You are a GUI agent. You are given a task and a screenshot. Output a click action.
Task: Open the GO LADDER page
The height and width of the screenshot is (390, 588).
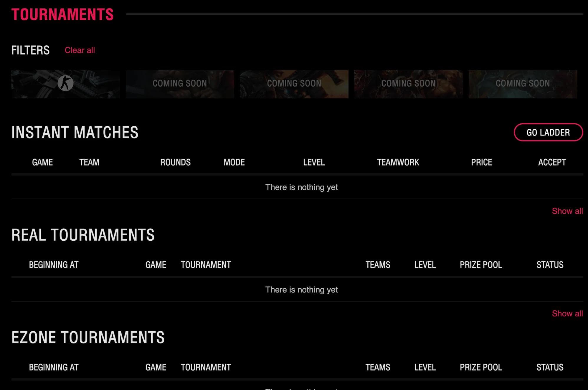(x=548, y=133)
